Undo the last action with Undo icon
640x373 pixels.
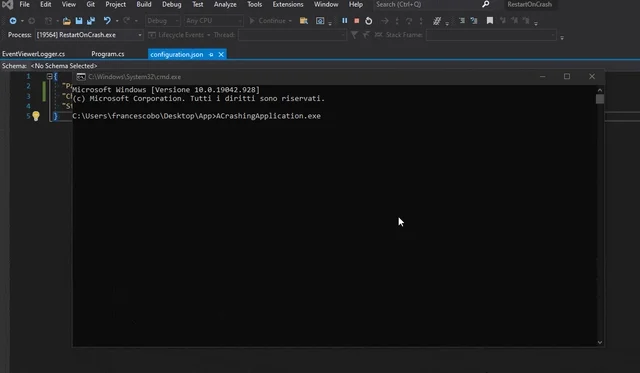tap(107, 20)
